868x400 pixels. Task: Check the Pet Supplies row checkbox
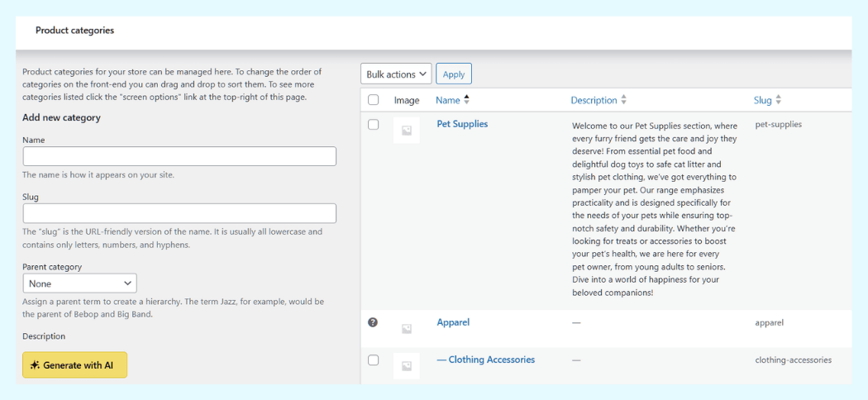(374, 125)
